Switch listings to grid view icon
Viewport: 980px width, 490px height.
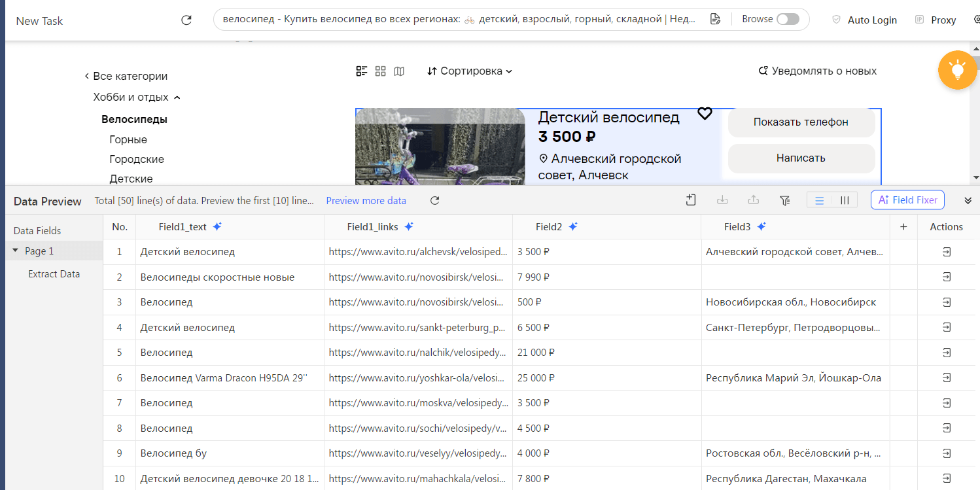[381, 71]
